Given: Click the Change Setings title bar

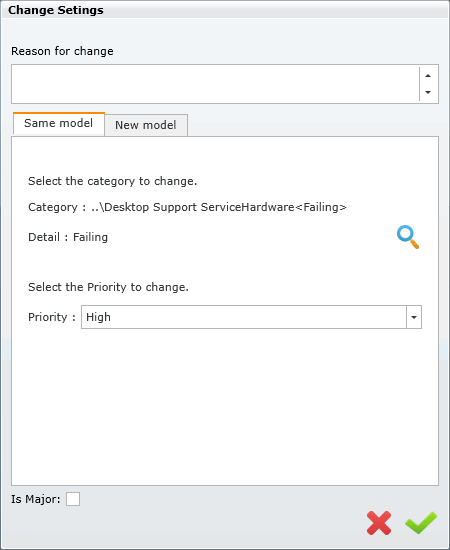Looking at the screenshot, I should pos(225,10).
